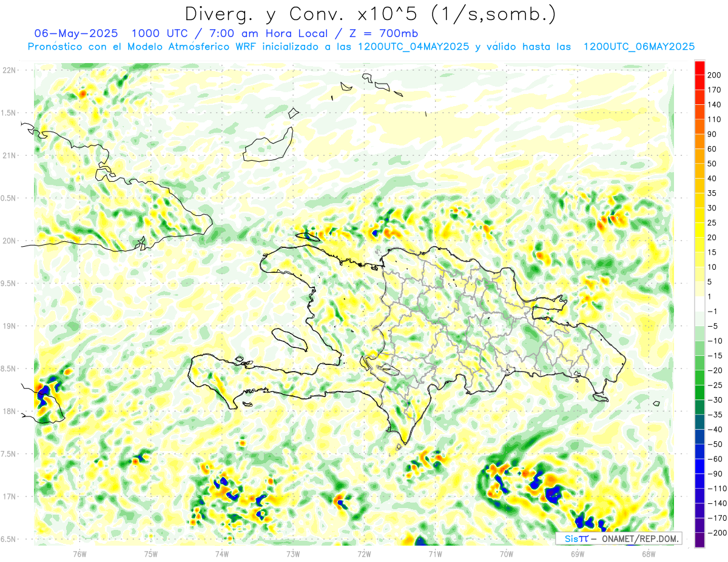Viewport: 728px width, 562px height.
Task: Click the 'SisTT - ONAMET/REP.DOM.' logo box
Action: pos(619,538)
